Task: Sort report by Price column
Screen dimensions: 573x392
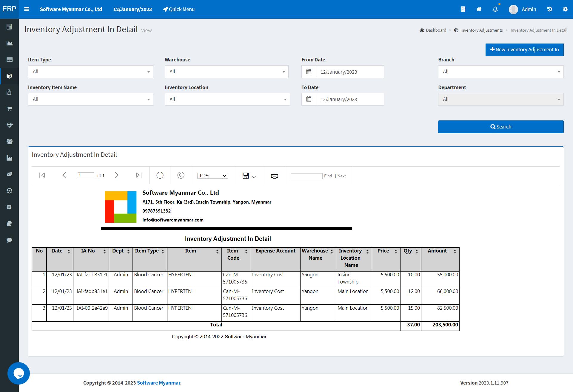Action: point(396,252)
